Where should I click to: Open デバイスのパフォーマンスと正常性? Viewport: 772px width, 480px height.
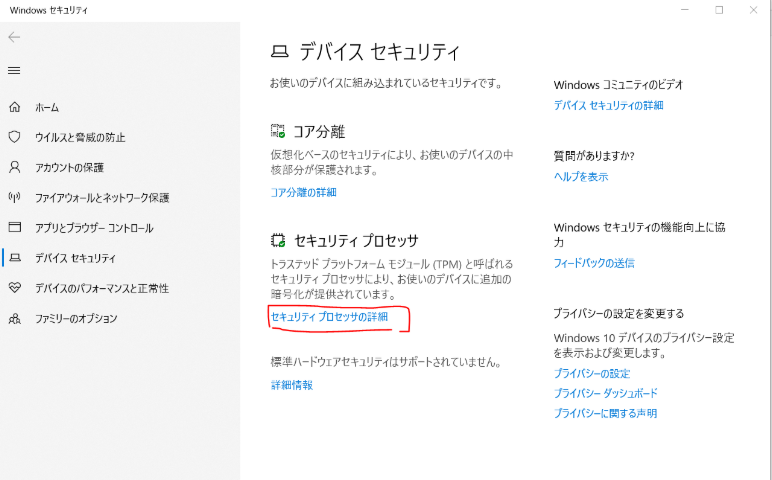pos(102,288)
